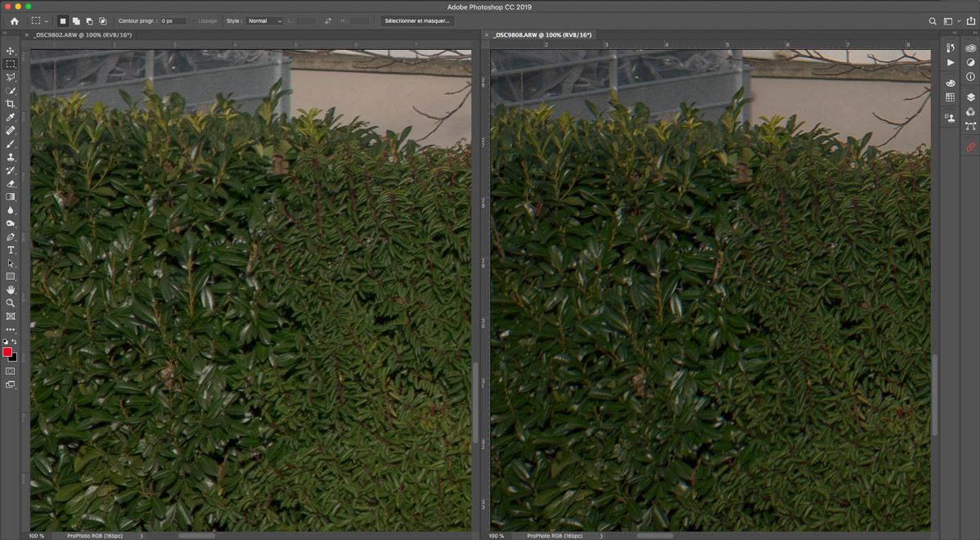Pick the Eyedropper tool
Screen dimensions: 980x540
[11, 118]
